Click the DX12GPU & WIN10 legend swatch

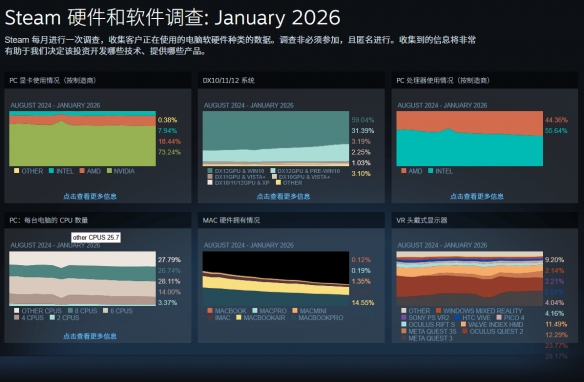coord(210,171)
